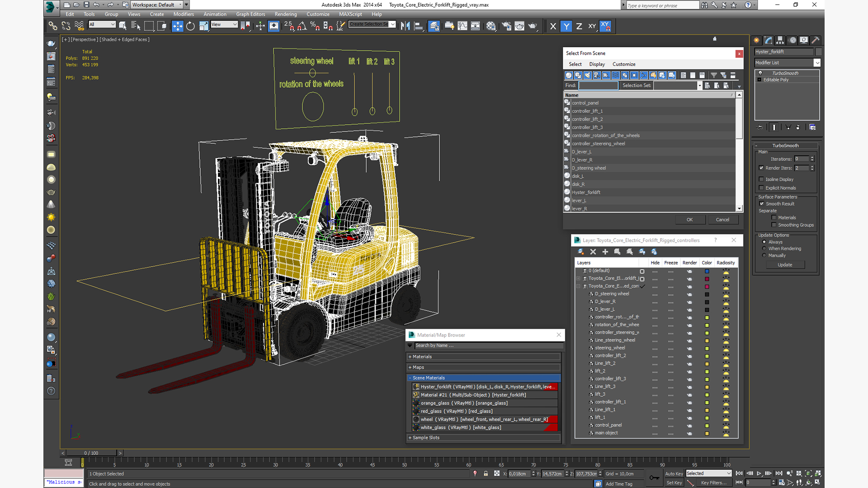Open the MAXScript menu
This screenshot has height=488, width=868.
click(x=350, y=14)
